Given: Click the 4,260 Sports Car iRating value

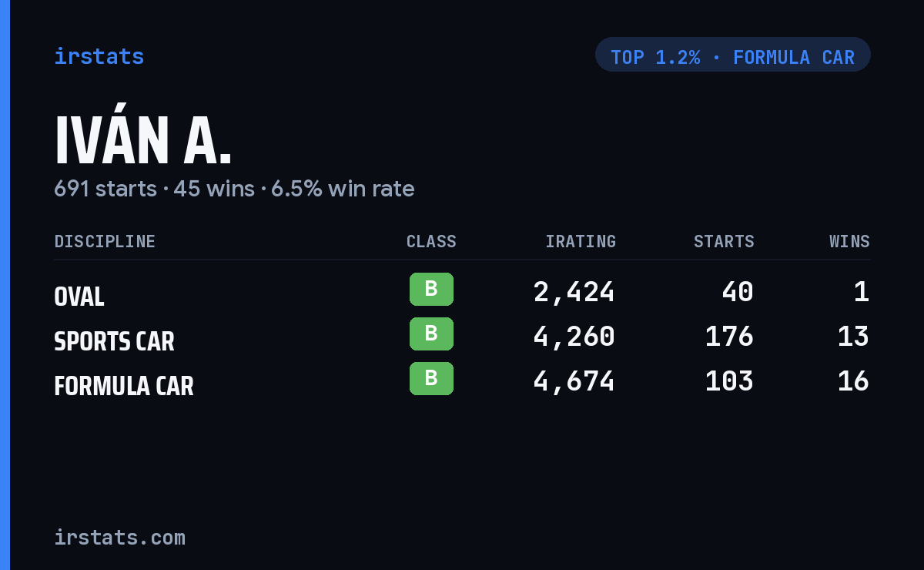Looking at the screenshot, I should click(x=574, y=337).
